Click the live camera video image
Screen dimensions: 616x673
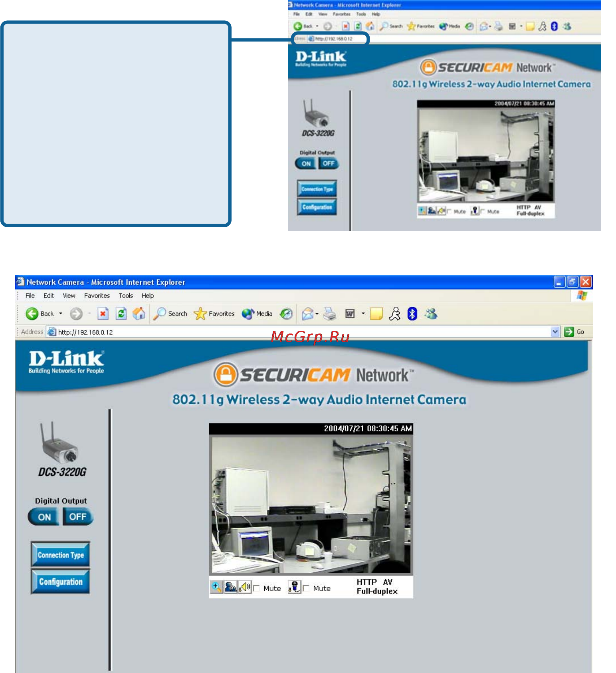[x=311, y=505]
